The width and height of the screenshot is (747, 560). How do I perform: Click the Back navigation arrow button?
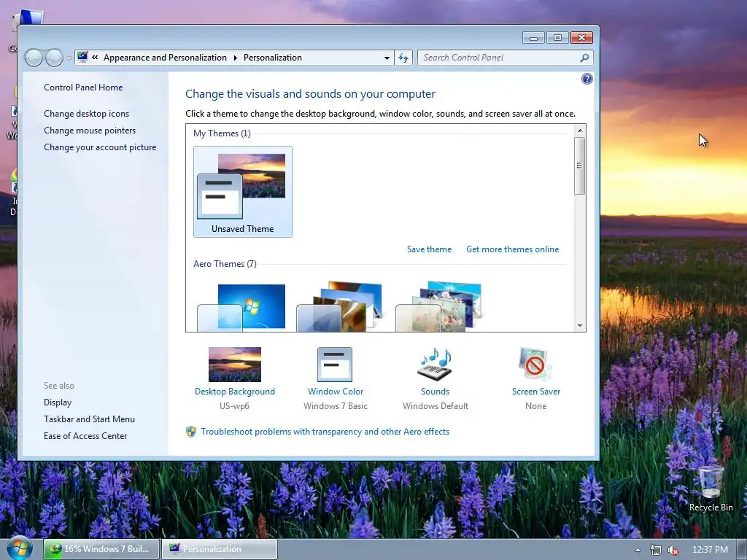(34, 58)
